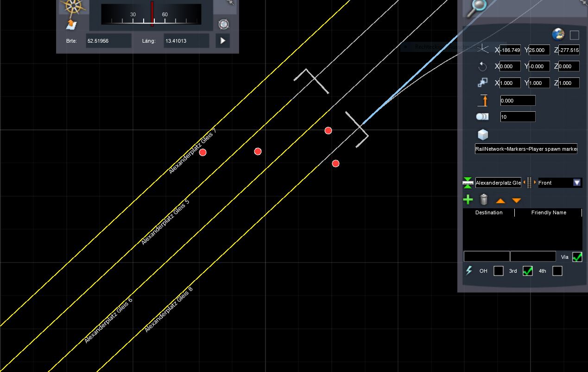
Task: Toggle the checkbox next to the globe icon
Action: [x=575, y=35]
